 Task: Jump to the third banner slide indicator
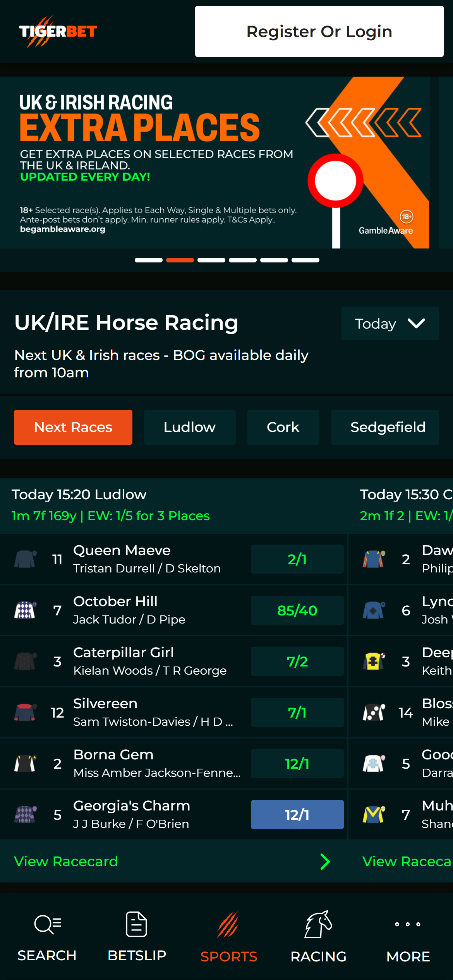(x=211, y=260)
